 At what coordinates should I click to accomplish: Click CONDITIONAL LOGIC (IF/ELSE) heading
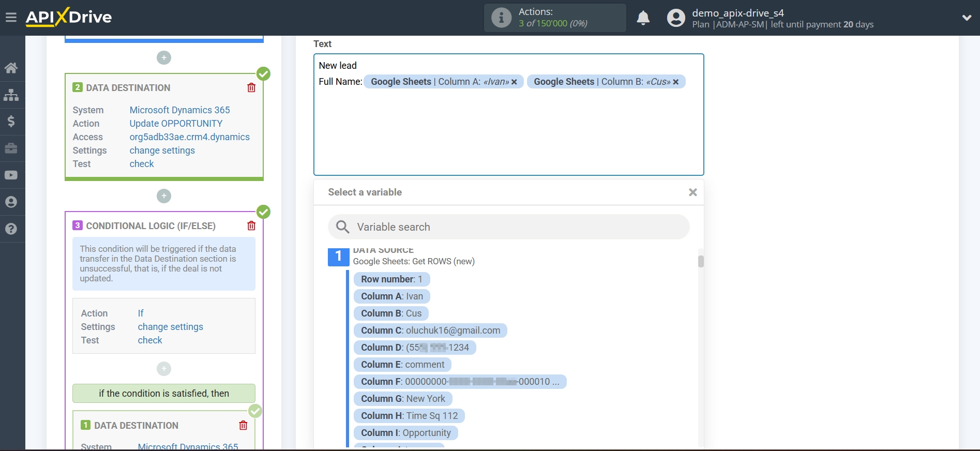coord(150,226)
